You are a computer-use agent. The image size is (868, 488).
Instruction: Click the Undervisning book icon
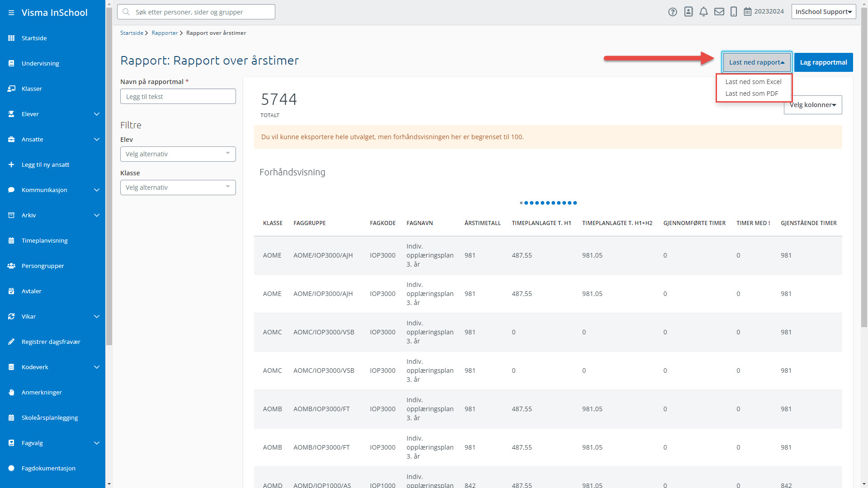11,63
